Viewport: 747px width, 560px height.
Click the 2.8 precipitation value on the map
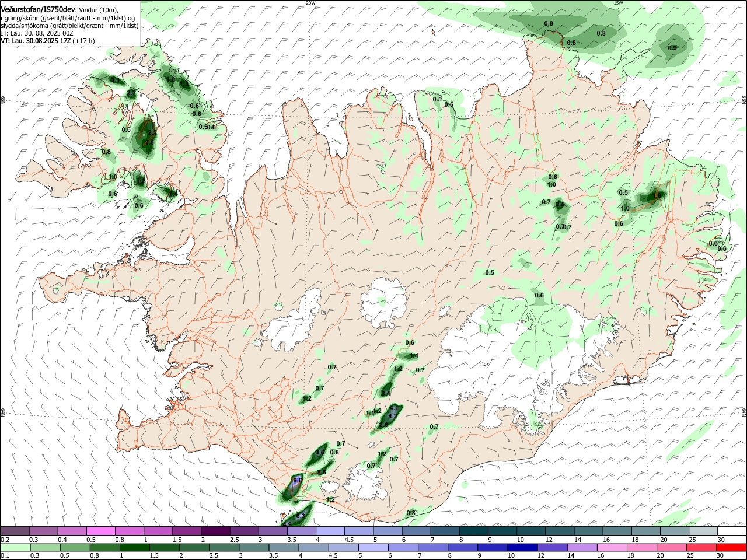322,472
